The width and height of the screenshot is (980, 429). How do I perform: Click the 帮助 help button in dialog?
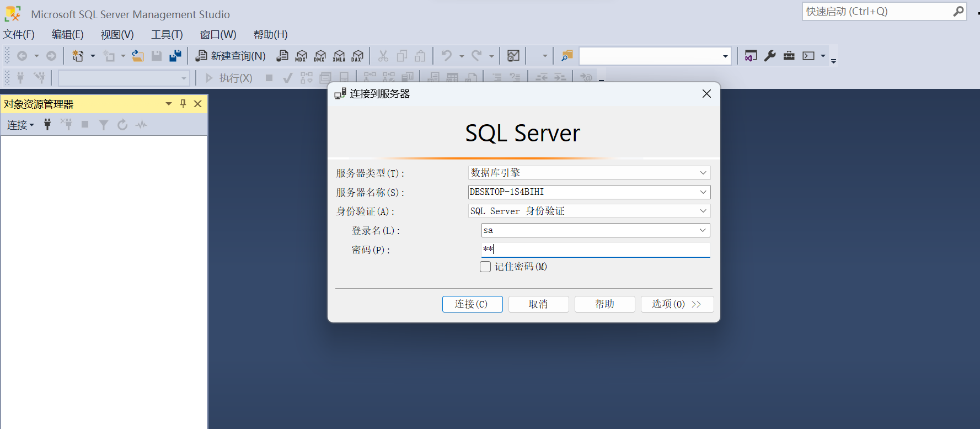point(604,304)
